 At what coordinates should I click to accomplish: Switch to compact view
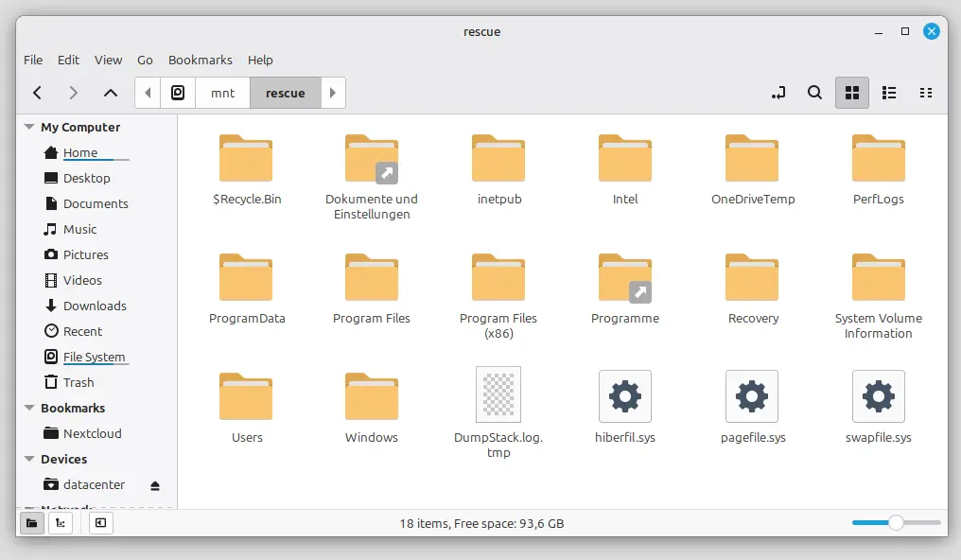pos(926,93)
